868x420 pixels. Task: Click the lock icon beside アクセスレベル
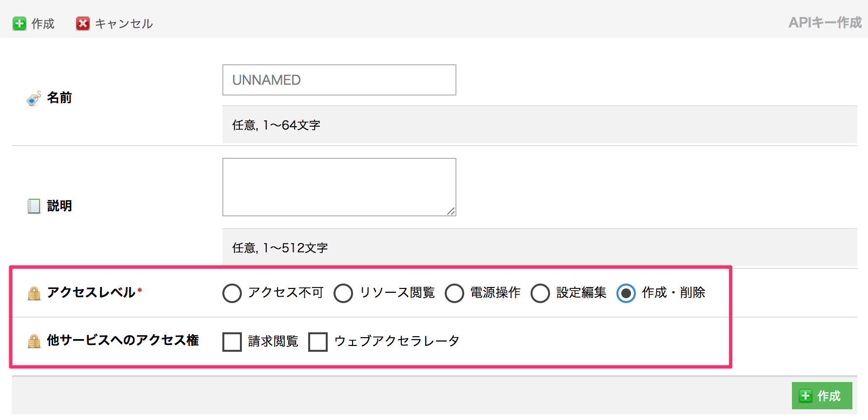click(33, 293)
